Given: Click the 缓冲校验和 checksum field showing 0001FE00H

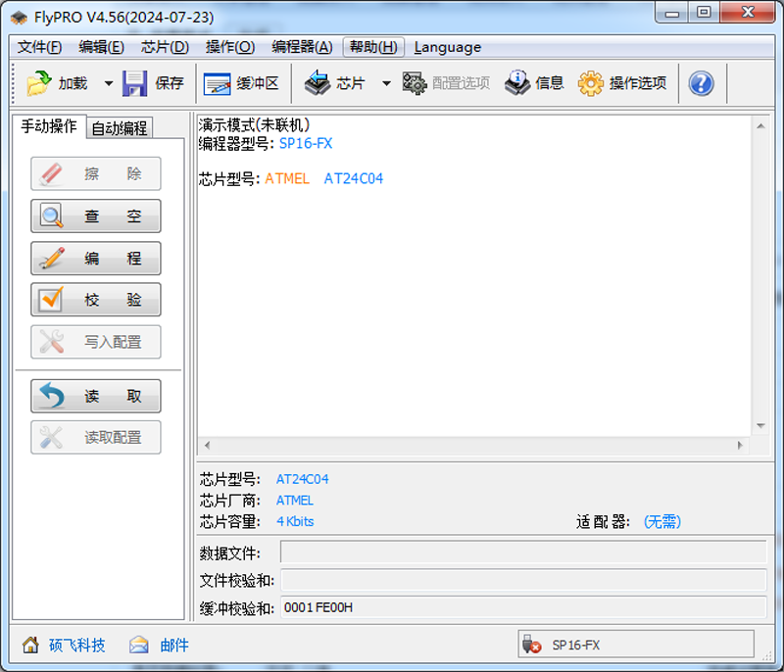Looking at the screenshot, I should [441, 608].
